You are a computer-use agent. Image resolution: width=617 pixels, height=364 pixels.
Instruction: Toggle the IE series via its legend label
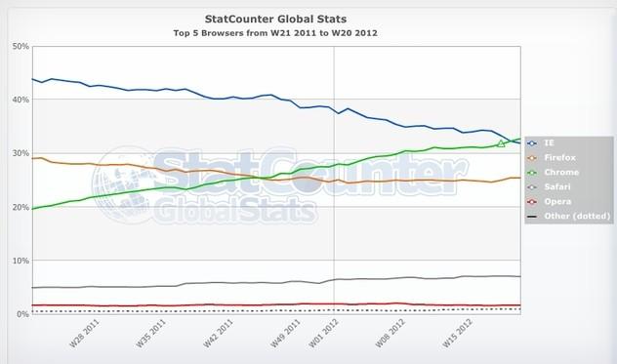(x=549, y=142)
